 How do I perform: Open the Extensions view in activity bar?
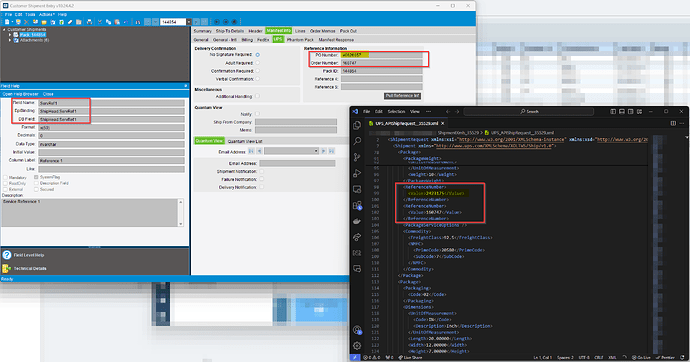tap(357, 205)
